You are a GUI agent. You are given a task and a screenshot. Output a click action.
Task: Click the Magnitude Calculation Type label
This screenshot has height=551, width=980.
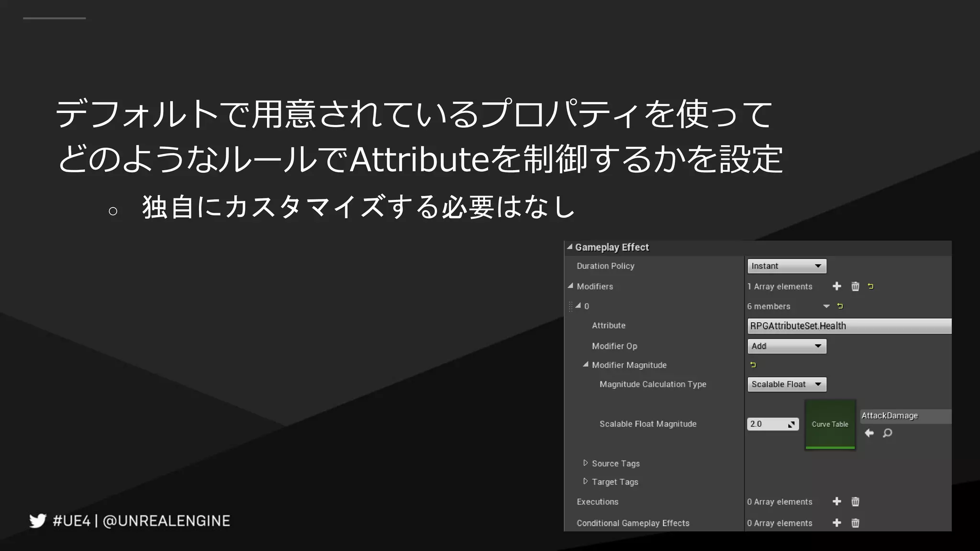coord(653,384)
